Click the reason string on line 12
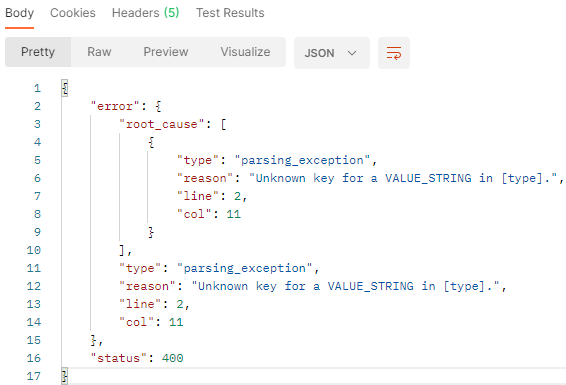Screen dimensions: 566x385 pos(345,286)
